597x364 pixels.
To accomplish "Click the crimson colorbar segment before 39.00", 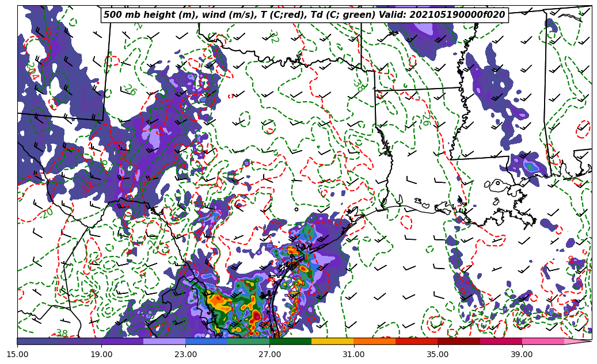I will point(500,341).
